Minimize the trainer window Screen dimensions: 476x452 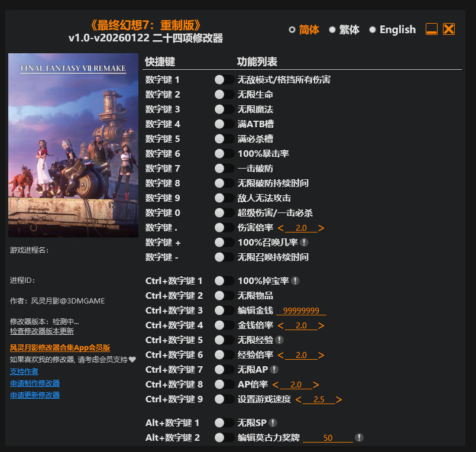(x=432, y=30)
